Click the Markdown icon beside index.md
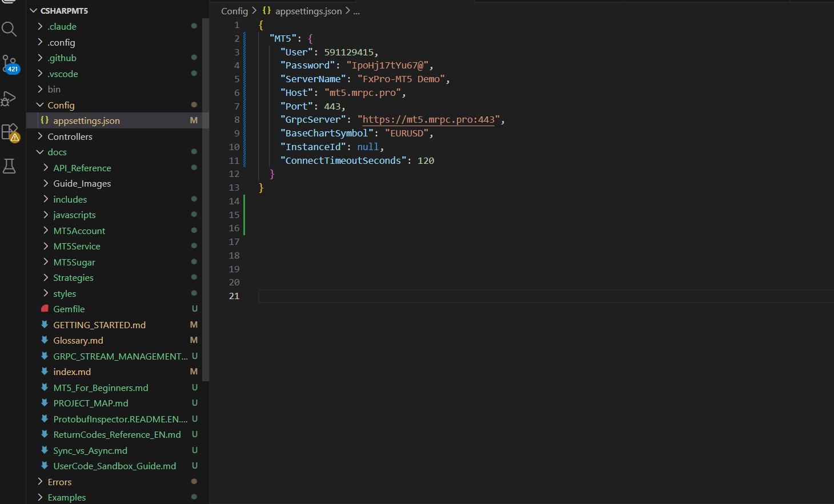The width and height of the screenshot is (834, 504). tap(45, 372)
